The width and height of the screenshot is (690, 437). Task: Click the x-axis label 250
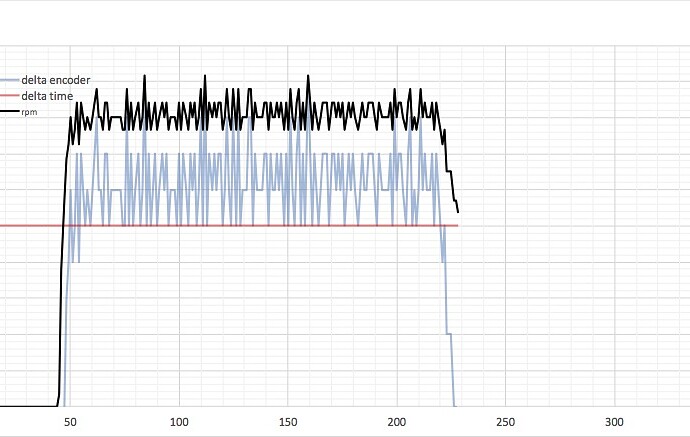(x=505, y=422)
